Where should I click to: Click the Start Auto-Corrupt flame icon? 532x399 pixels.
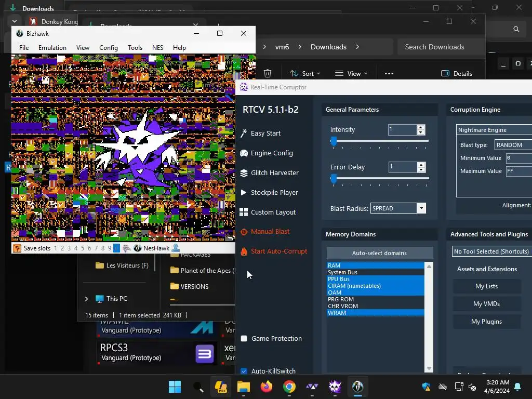point(244,251)
